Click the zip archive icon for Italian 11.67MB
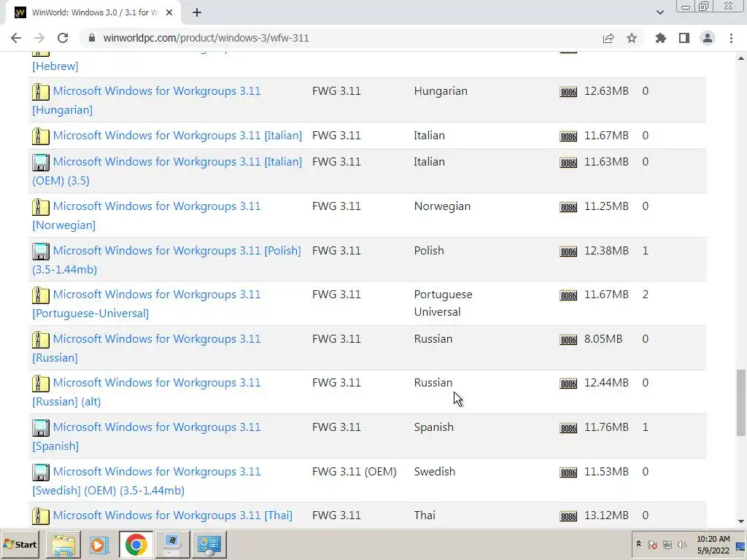 point(41,136)
